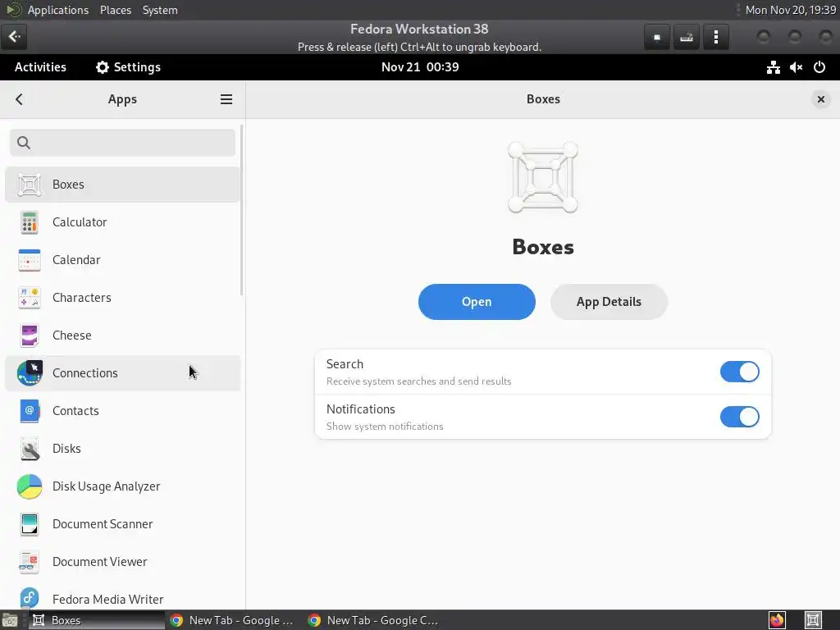Select the Calendar row text
This screenshot has height=630, width=840.
[x=76, y=260]
